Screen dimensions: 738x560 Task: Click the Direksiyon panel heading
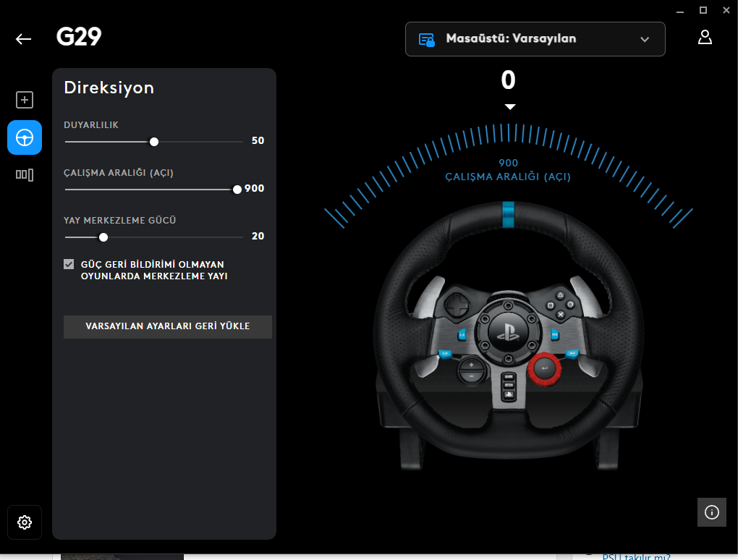[109, 88]
